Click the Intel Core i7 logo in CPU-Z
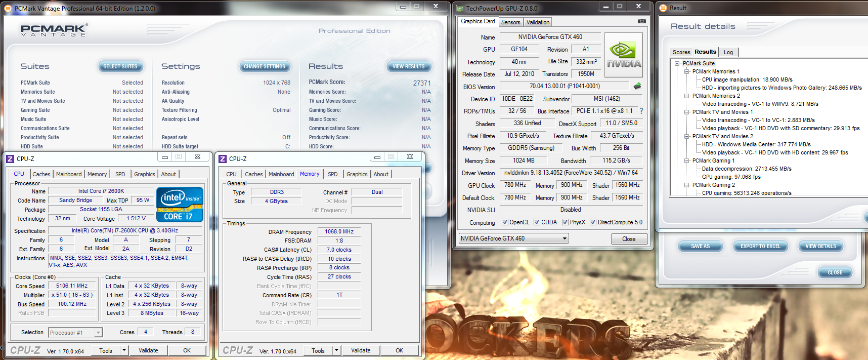This screenshot has width=868, height=360. tap(180, 205)
